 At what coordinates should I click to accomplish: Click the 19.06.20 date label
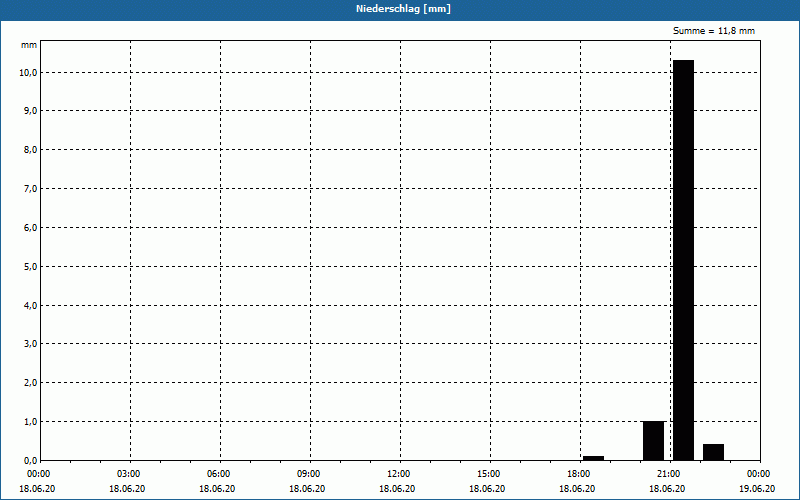(x=757, y=489)
